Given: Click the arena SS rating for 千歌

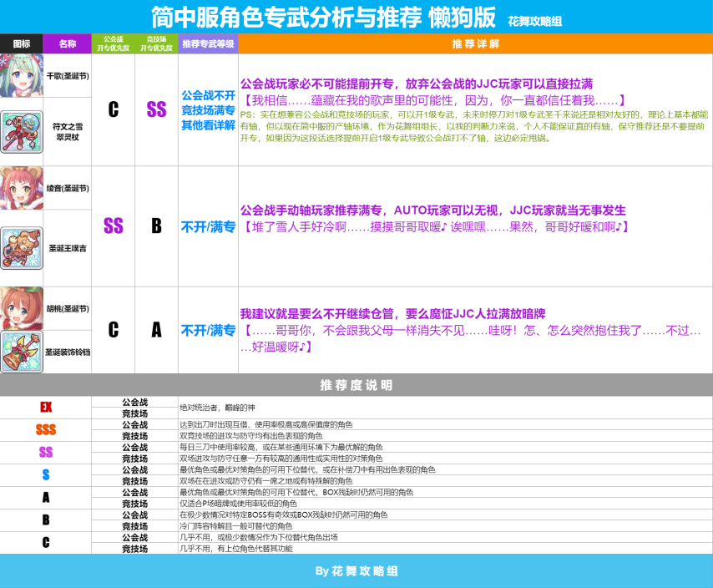Looking at the screenshot, I should 156,109.
